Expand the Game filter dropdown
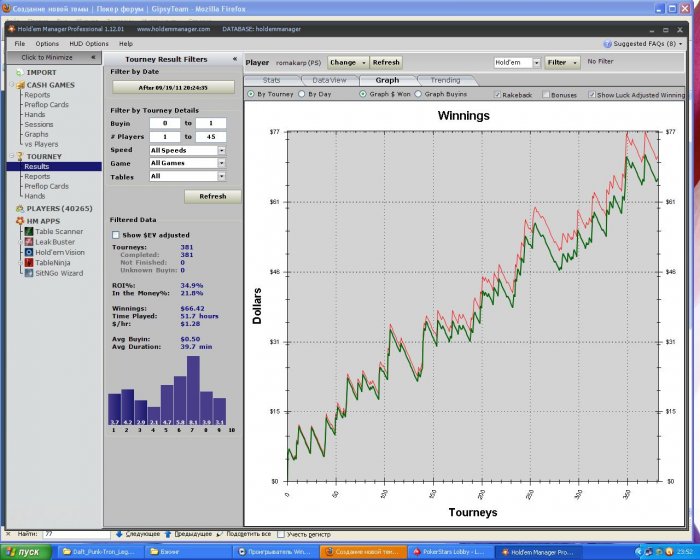The image size is (700, 560). click(220, 163)
